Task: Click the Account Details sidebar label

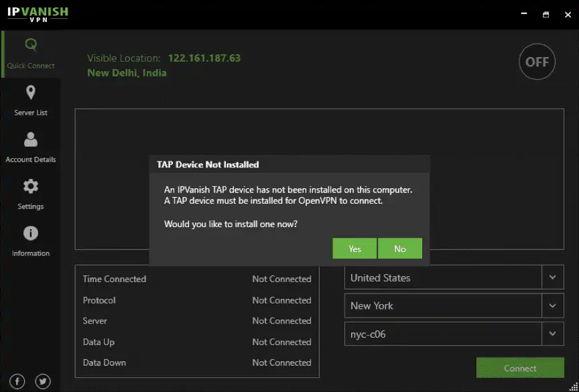Action: 31,159
